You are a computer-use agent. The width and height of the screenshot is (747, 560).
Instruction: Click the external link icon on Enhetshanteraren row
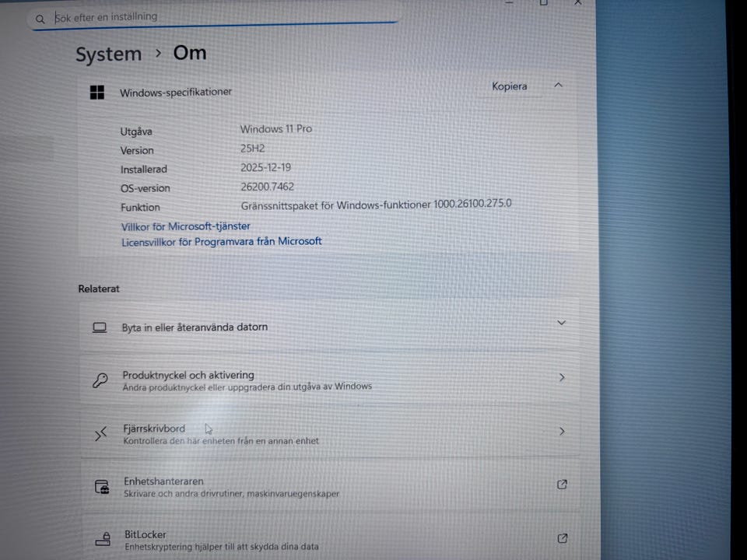562,485
